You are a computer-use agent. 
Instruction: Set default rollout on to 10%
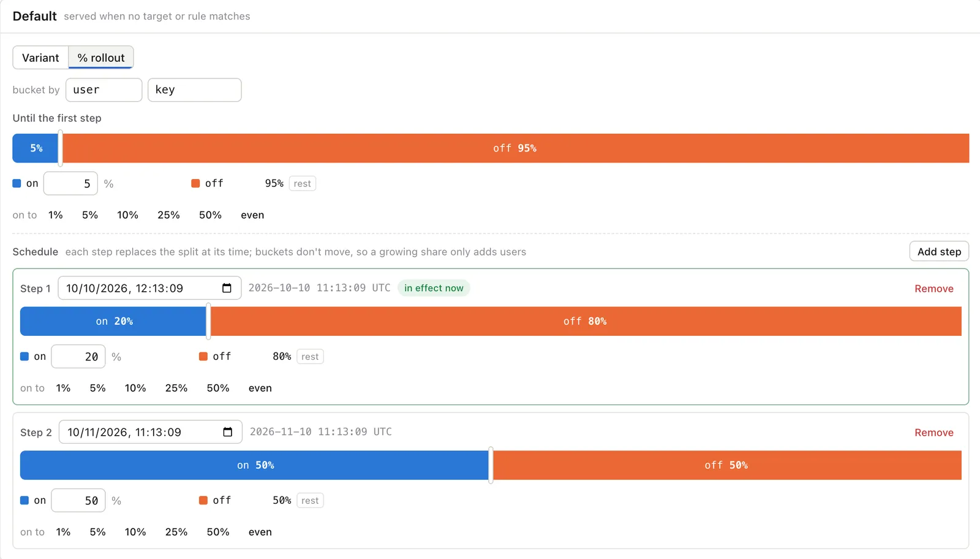coord(128,215)
